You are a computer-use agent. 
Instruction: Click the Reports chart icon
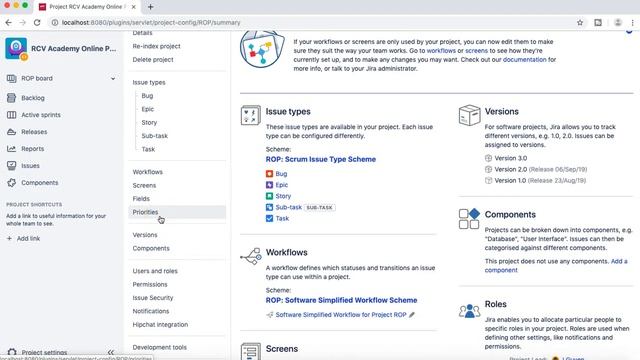point(11,149)
